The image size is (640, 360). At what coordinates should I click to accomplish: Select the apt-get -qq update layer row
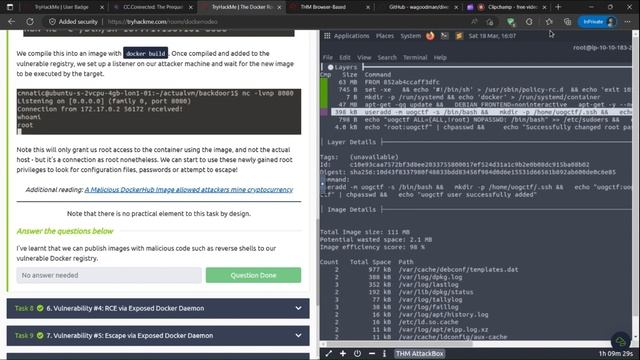481,104
